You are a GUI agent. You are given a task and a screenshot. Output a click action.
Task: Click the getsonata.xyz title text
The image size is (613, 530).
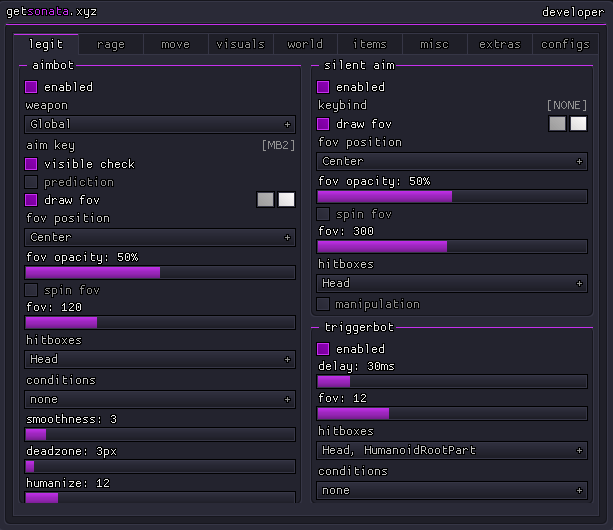click(52, 12)
